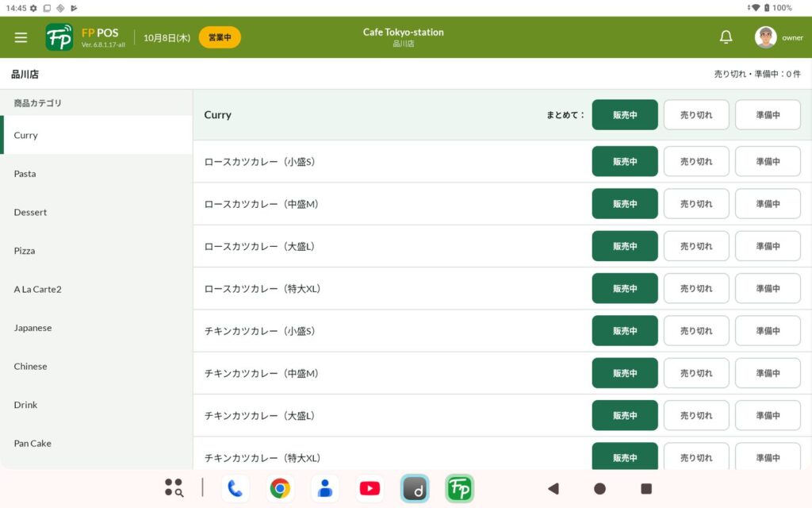Mark ロースカツカレー（中盛M） as 準備中
This screenshot has height=508, width=812.
768,204
